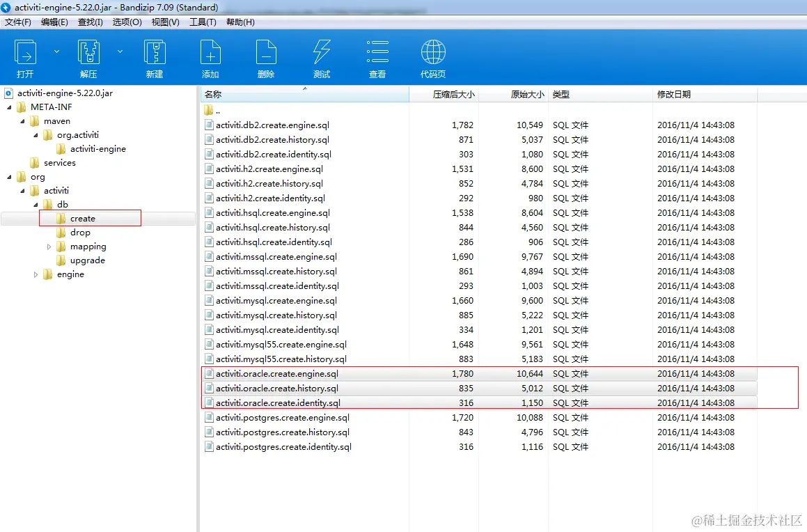Click the Test archive lightning icon
The image size is (807, 532).
tap(322, 52)
